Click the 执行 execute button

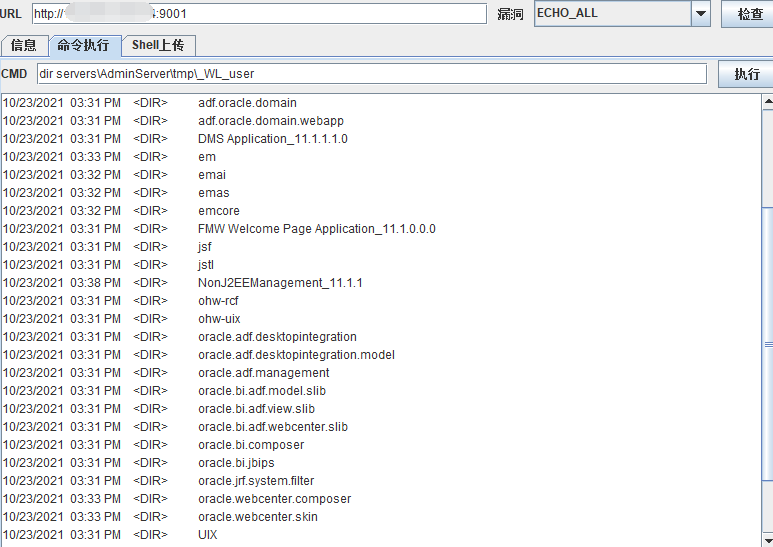tap(746, 74)
